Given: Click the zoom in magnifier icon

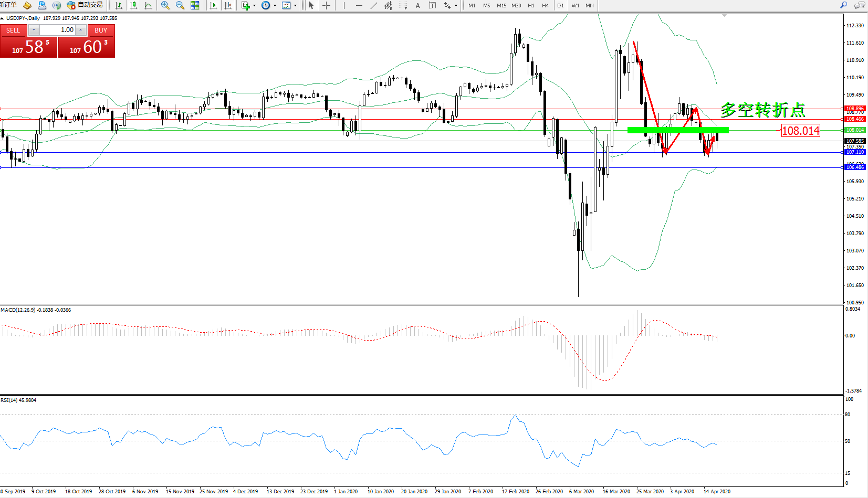Looking at the screenshot, I should 165,5.
